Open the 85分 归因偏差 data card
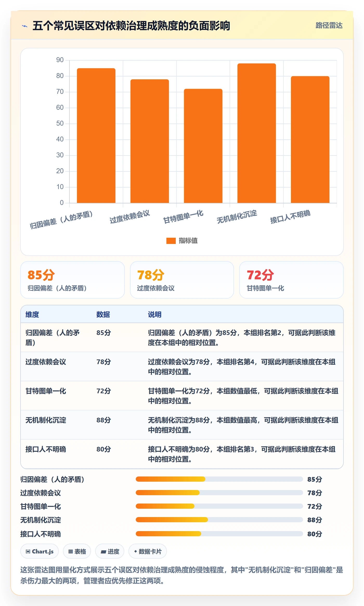Screen dimensions: 364x606 [x=73, y=280]
